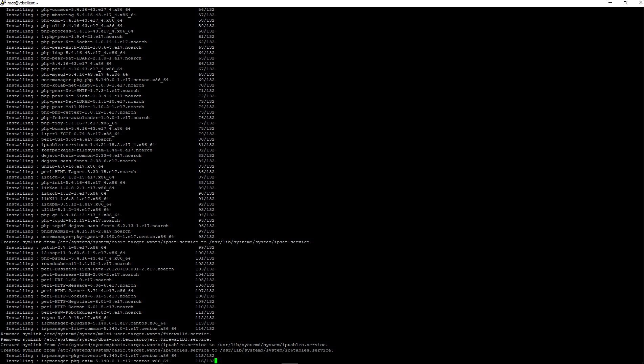Screen dimensions: 644x364
Task: Click coremanager-pkg-php-5.140.0-1.el7.centos text
Action: click(x=105, y=80)
